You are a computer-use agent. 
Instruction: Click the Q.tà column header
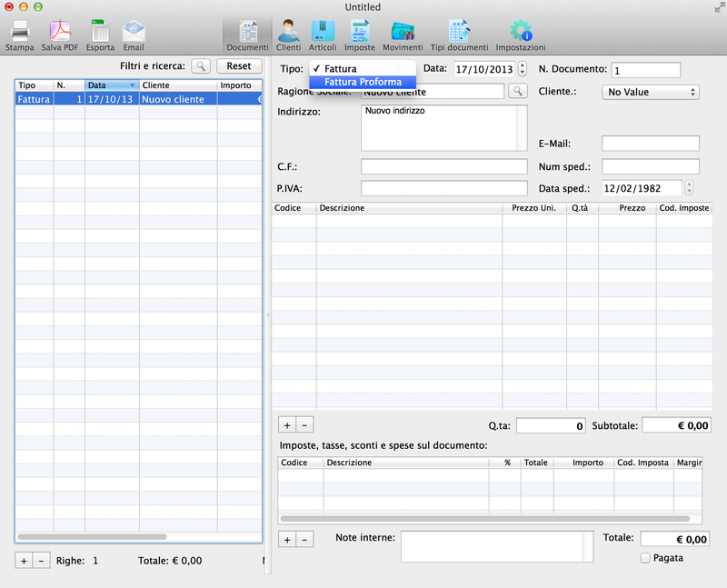[x=583, y=208]
